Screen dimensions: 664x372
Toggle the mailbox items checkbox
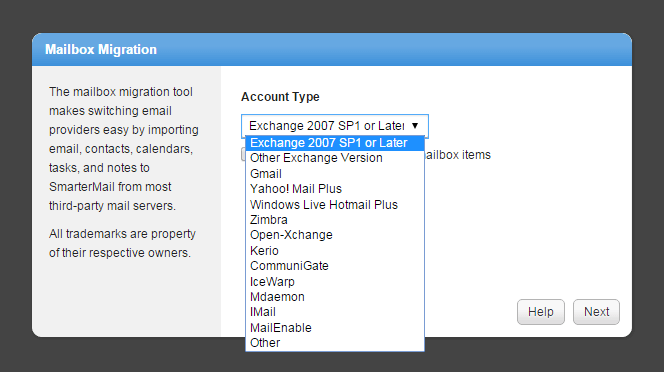tap(243, 155)
